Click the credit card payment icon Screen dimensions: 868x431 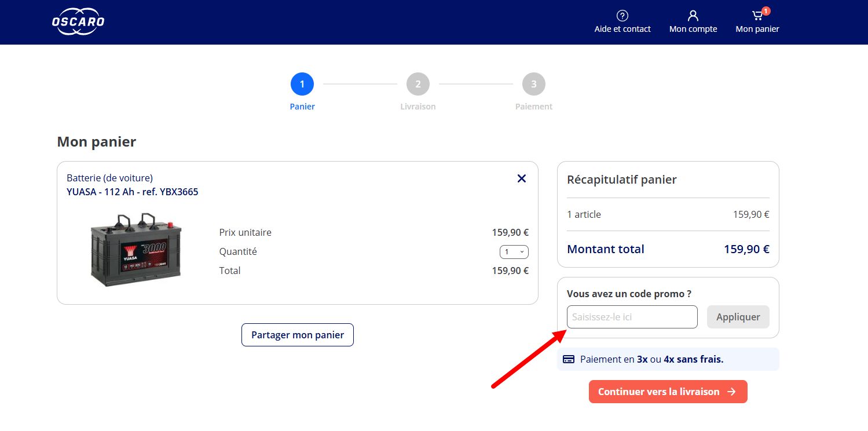(569, 359)
